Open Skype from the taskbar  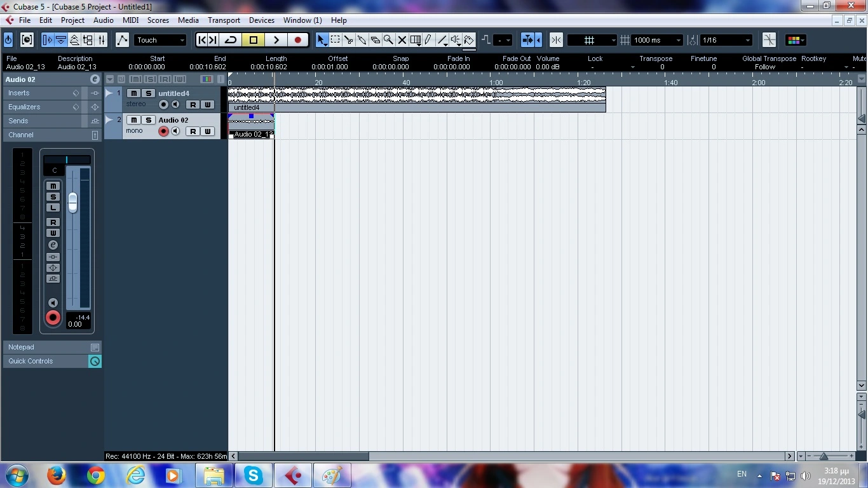pyautogui.click(x=254, y=475)
